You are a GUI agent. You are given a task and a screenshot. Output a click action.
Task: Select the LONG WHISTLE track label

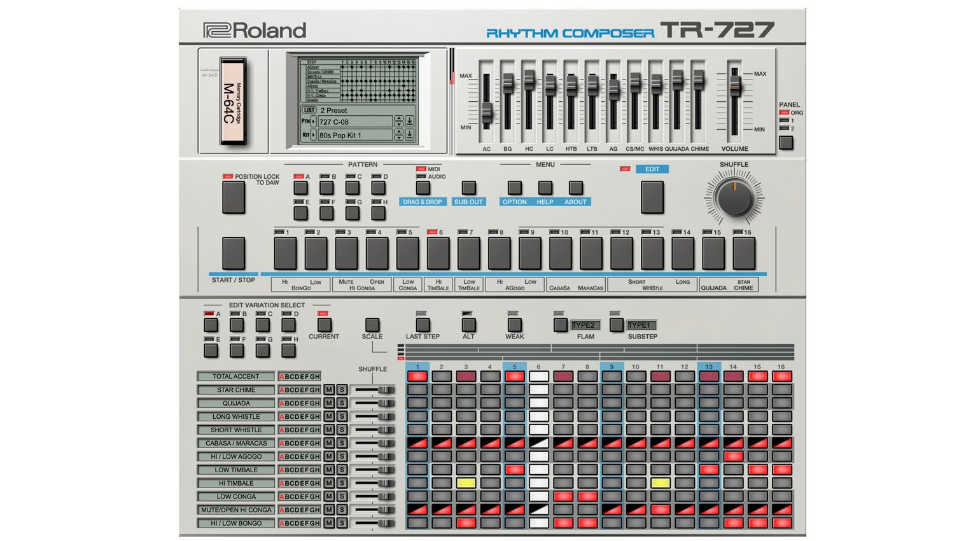(x=236, y=416)
